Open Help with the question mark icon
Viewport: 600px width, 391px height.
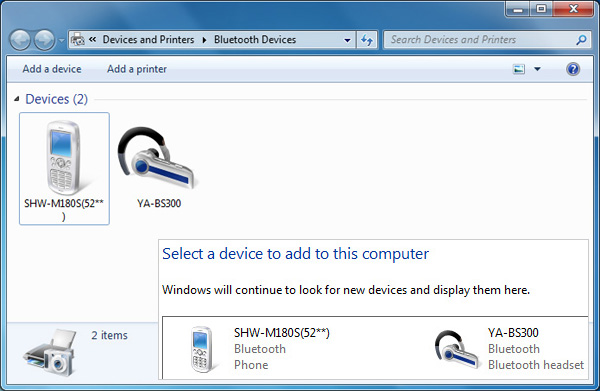(573, 69)
